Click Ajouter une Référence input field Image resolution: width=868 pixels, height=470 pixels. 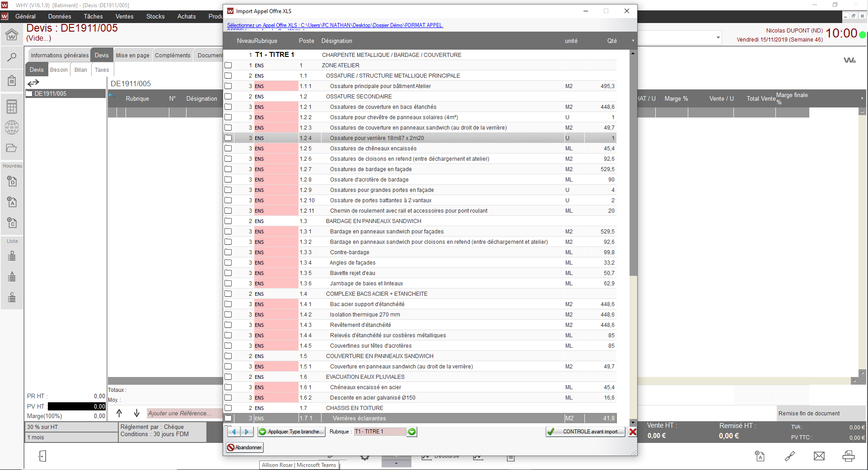pos(184,413)
